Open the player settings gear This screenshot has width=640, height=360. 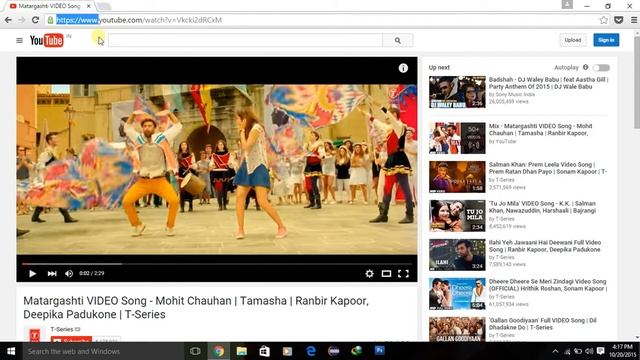coord(369,273)
